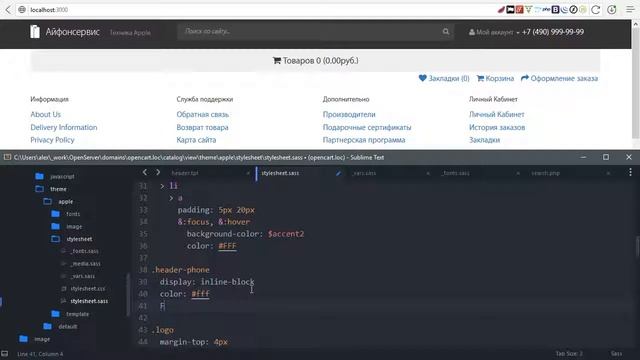
Task: Click the browser back arrow
Action: click(x=8, y=9)
